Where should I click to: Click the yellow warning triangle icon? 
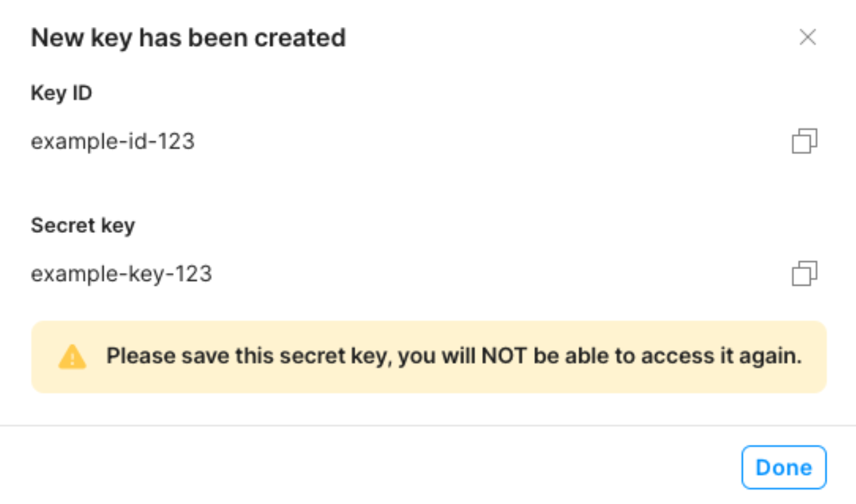[72, 357]
